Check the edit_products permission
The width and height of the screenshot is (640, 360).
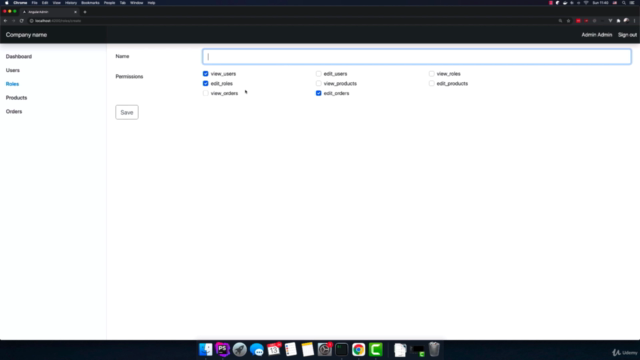(x=431, y=83)
